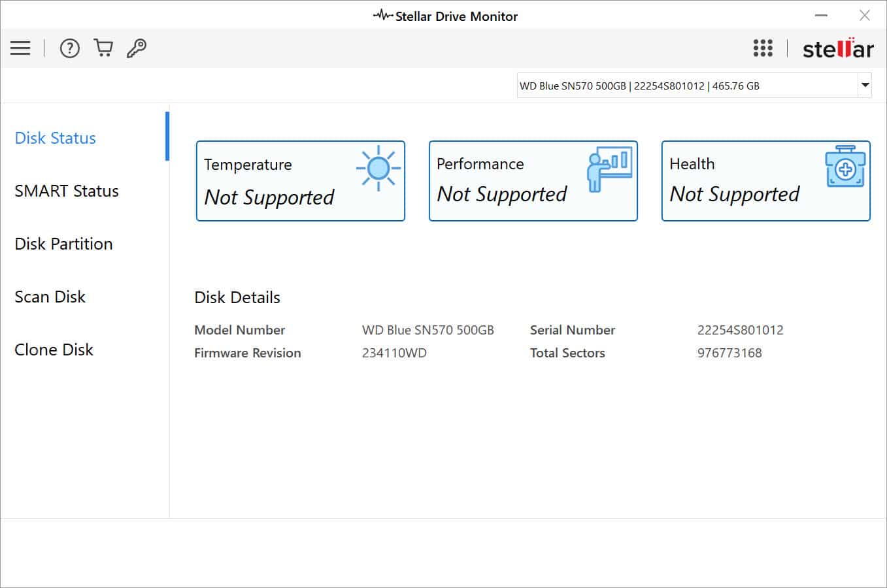Click the Health first-aid kit icon

tap(846, 167)
